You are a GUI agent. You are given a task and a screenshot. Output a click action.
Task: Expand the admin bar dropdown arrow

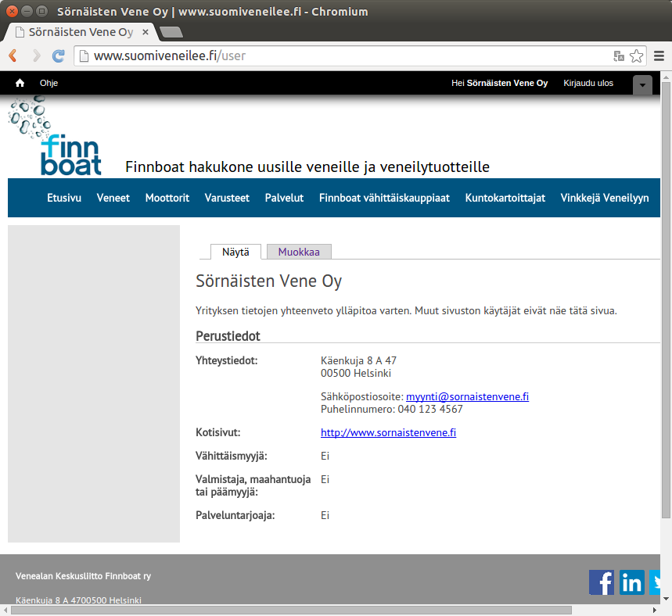pyautogui.click(x=642, y=84)
